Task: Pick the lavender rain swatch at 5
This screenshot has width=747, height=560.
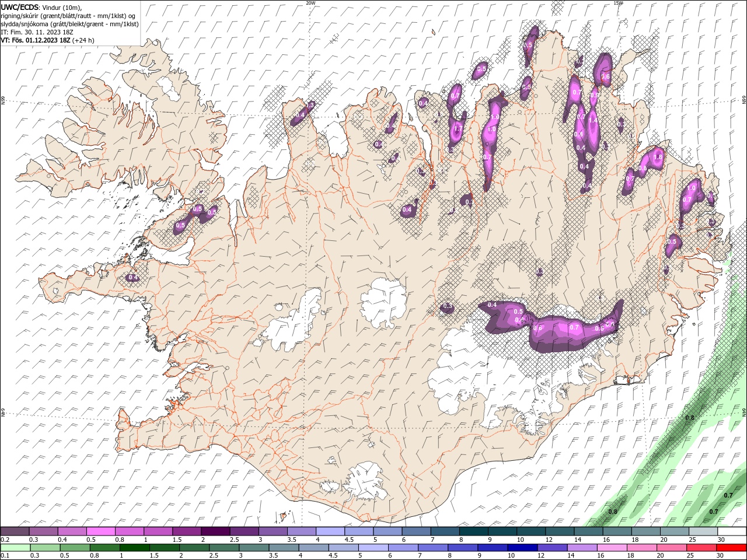Action: pyautogui.click(x=373, y=548)
